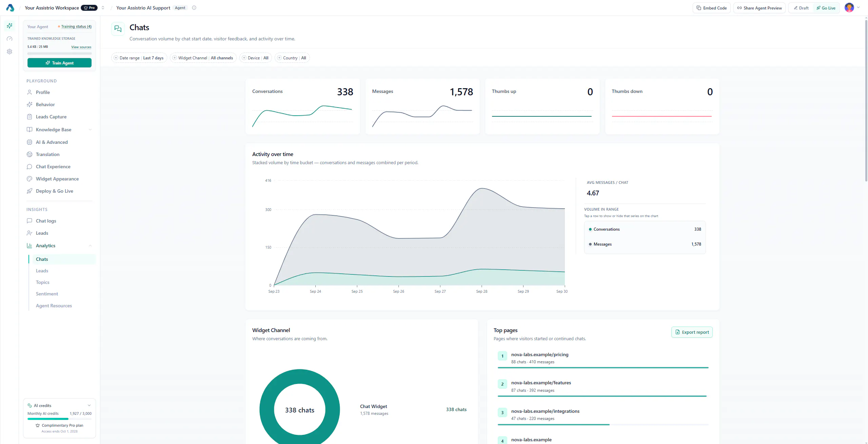
Task: Open the View sources link
Action: [81, 47]
